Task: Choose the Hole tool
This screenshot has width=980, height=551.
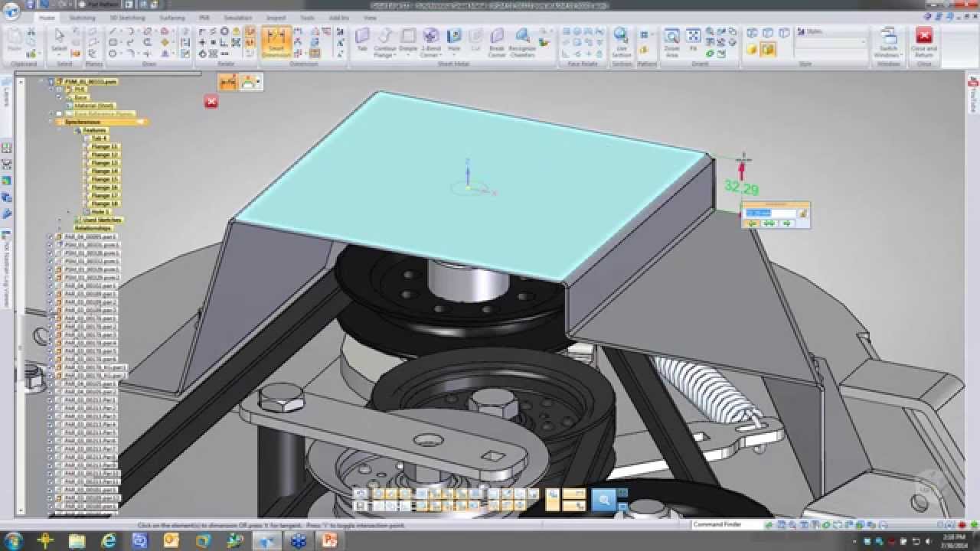Action: 454,42
